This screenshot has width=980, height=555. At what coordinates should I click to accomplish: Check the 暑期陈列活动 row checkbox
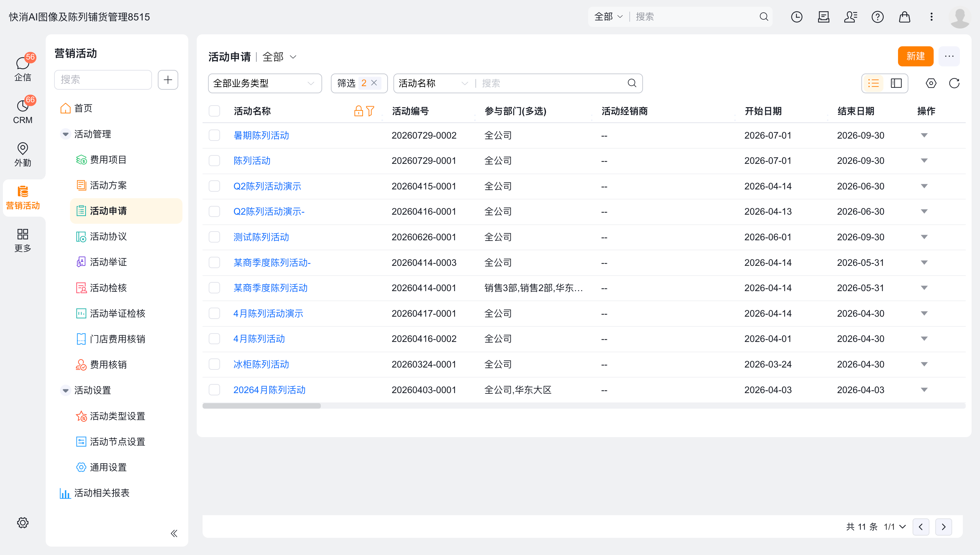(x=215, y=135)
